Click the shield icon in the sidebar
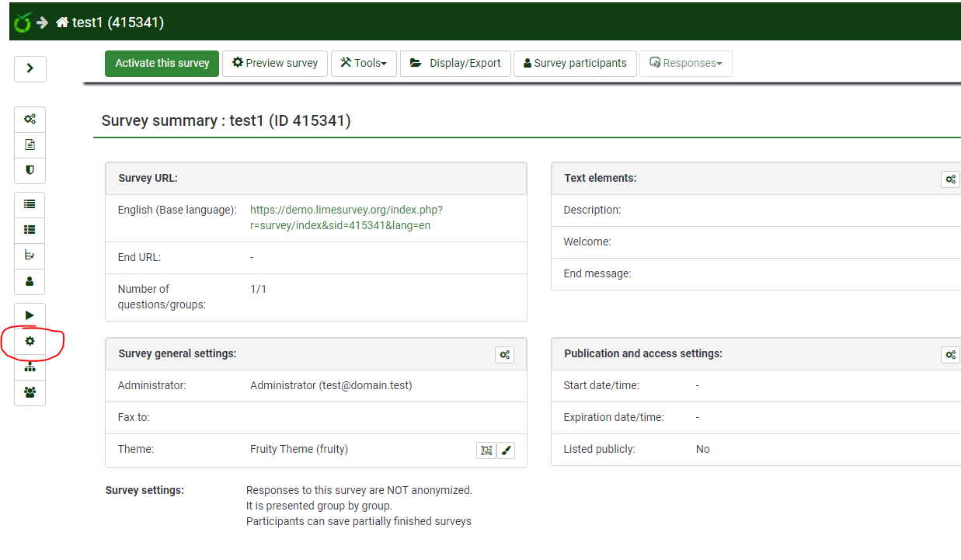This screenshot has width=961, height=560. pos(30,169)
